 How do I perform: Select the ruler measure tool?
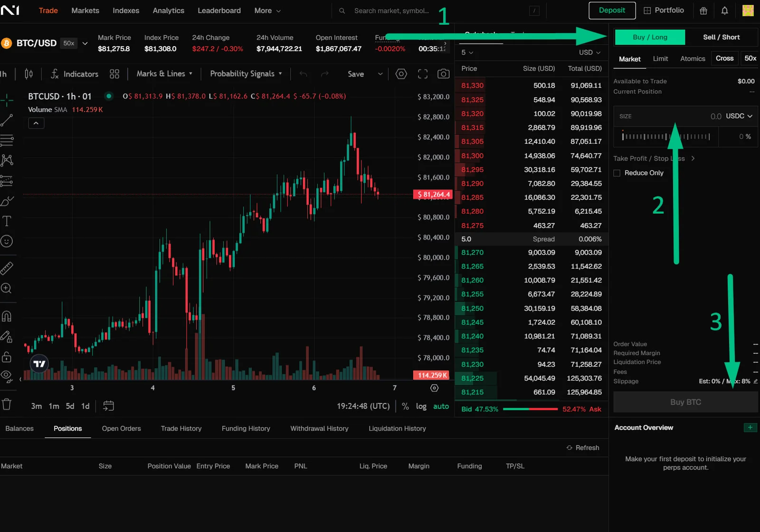pyautogui.click(x=7, y=268)
